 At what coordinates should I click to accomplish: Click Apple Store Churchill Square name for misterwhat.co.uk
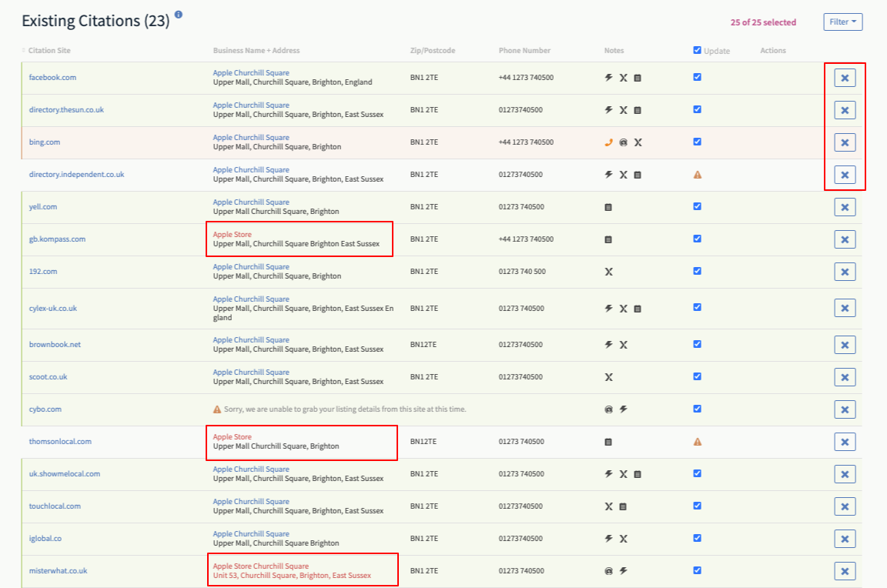(x=261, y=566)
